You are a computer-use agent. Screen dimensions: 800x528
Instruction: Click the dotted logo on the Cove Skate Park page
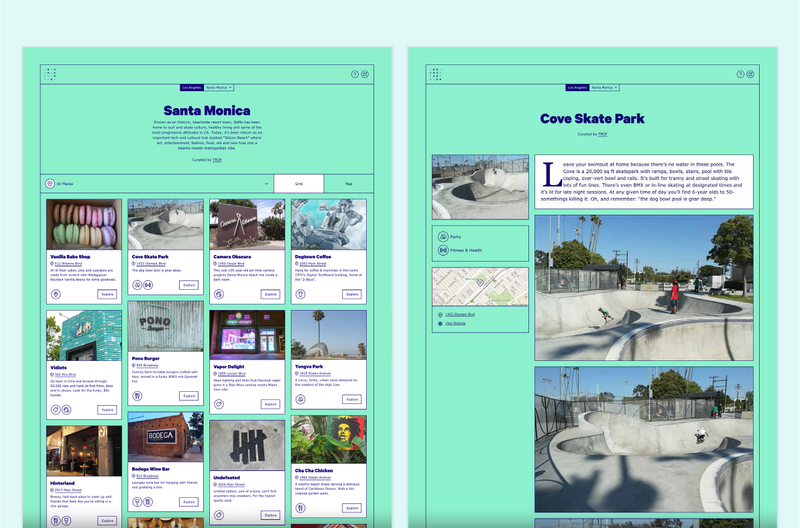click(435, 74)
